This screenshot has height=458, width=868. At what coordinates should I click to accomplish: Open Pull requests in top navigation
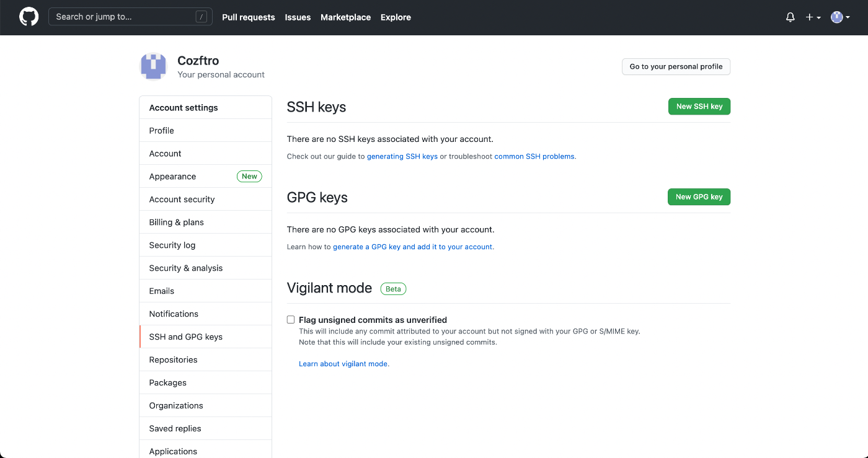(249, 17)
